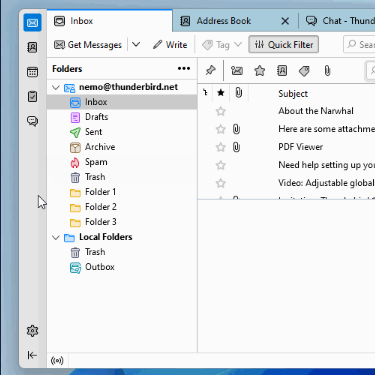Star the About the Narwhal message

point(221,111)
